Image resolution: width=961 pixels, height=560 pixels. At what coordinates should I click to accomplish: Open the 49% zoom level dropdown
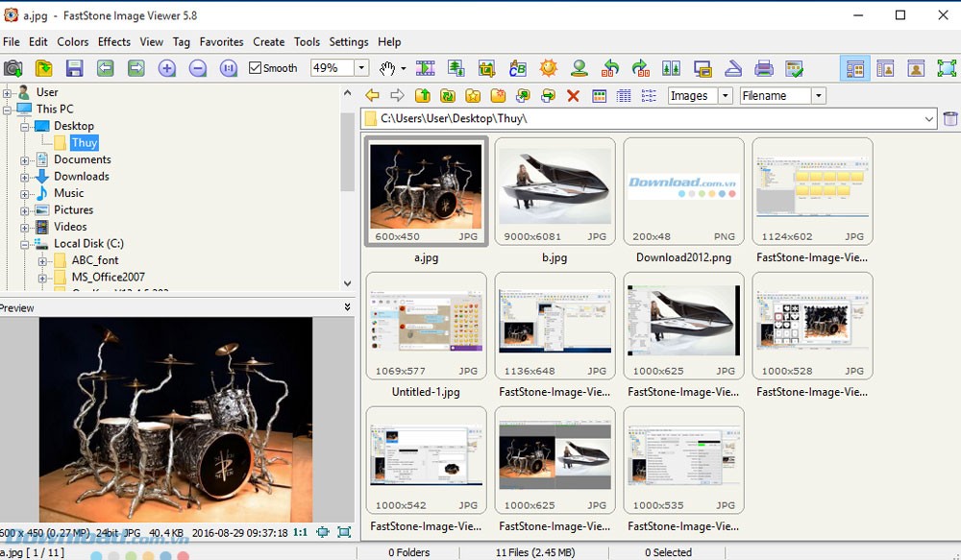362,67
